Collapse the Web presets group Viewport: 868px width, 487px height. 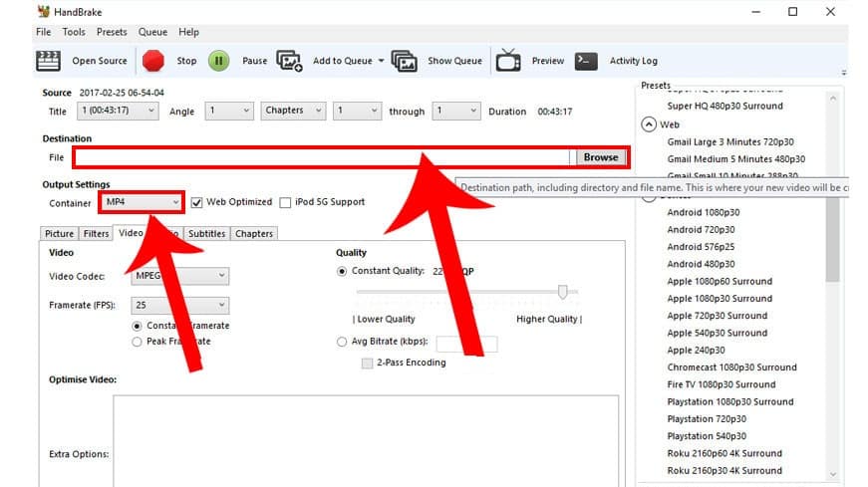click(649, 124)
